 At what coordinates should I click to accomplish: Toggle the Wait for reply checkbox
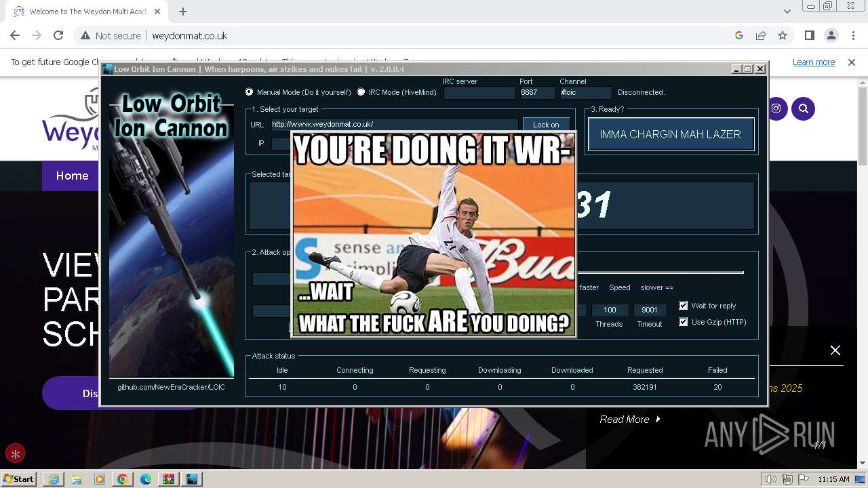point(684,306)
